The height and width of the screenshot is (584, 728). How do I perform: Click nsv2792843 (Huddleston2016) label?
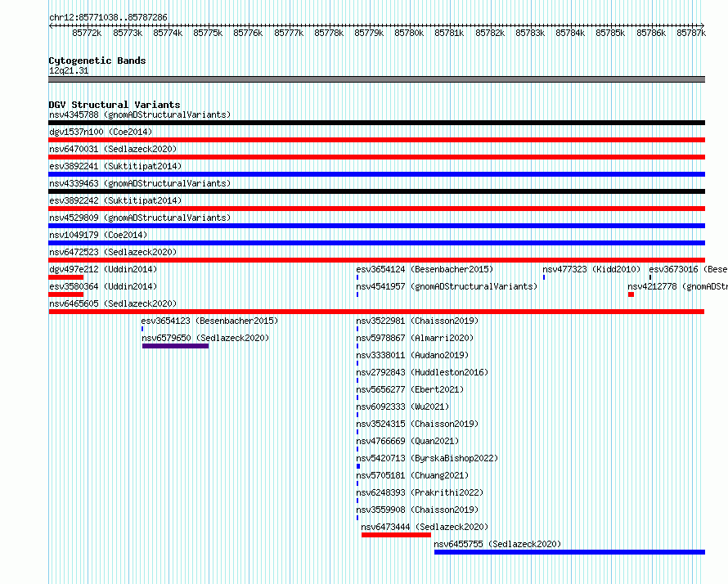tap(422, 372)
